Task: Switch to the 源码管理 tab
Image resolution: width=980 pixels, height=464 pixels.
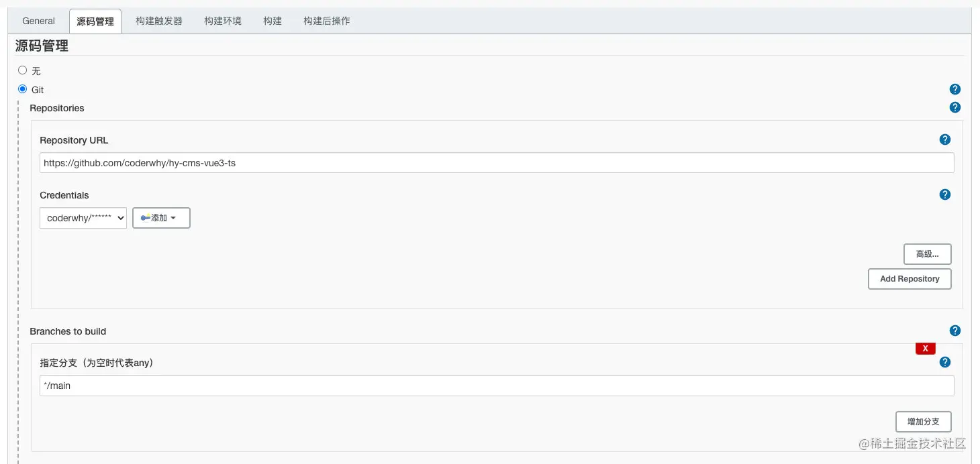Action: [x=95, y=21]
